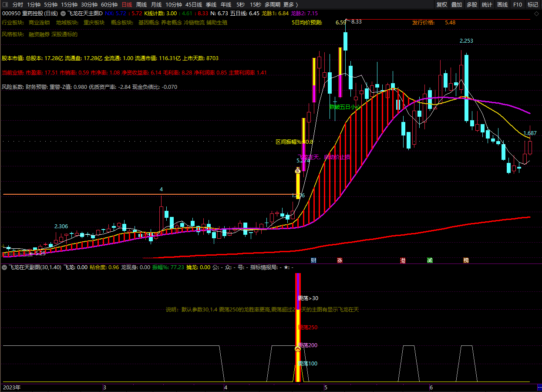Select the 60分钟 period
The height and width of the screenshot is (392, 542).
pos(109,4)
